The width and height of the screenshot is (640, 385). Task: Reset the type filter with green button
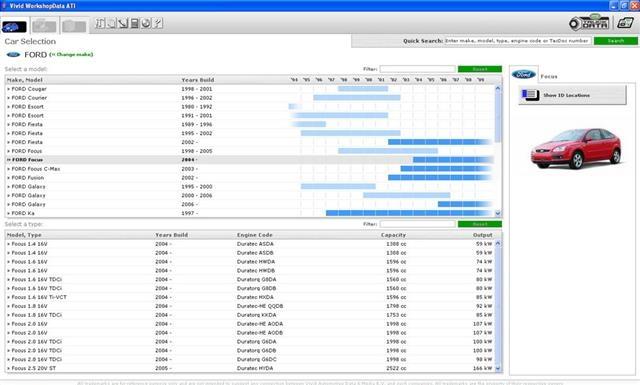coord(480,224)
